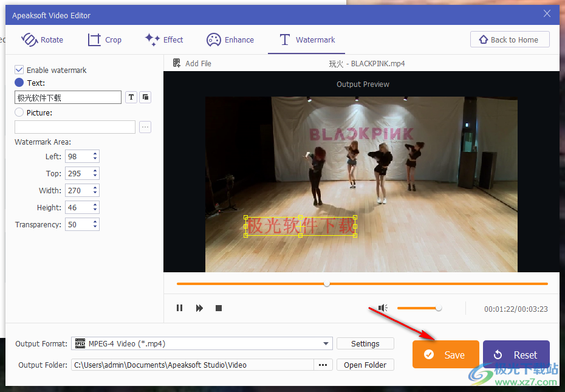
Task: Decrease the Transparency value stepper
Action: point(95,227)
